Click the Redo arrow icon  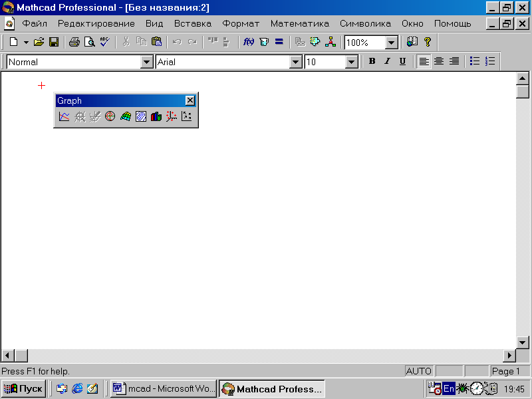[x=192, y=42]
